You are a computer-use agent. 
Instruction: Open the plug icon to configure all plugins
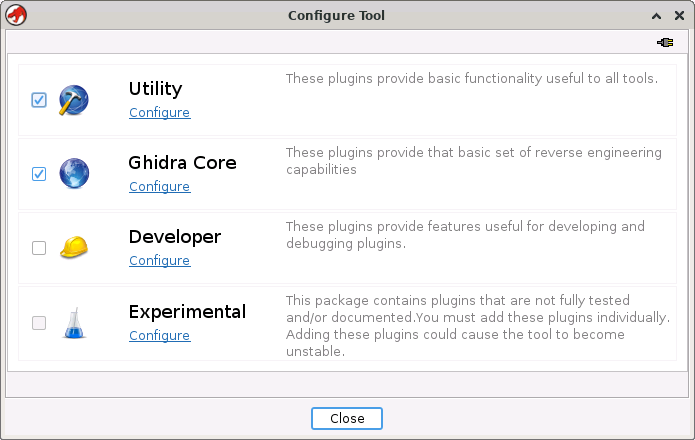point(665,42)
